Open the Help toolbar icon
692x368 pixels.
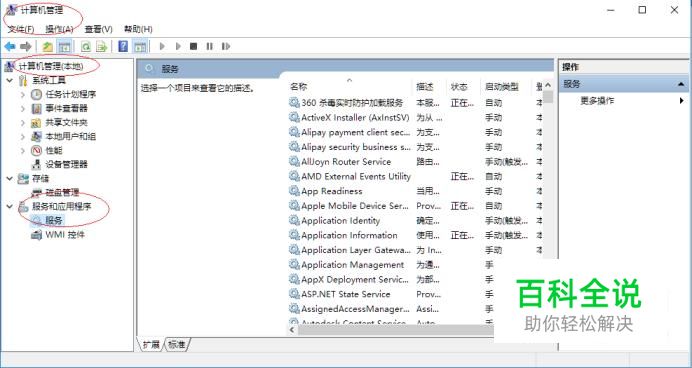point(123,46)
